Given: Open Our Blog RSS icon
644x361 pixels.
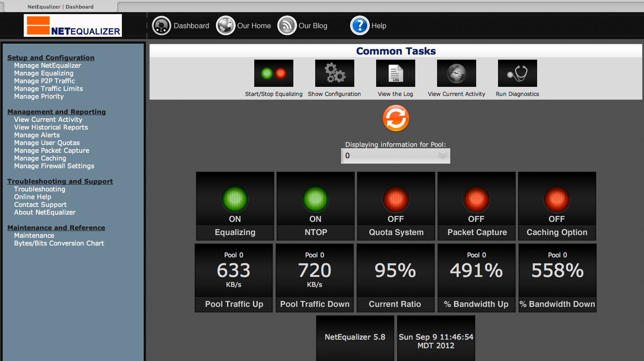Looking at the screenshot, I should [287, 26].
